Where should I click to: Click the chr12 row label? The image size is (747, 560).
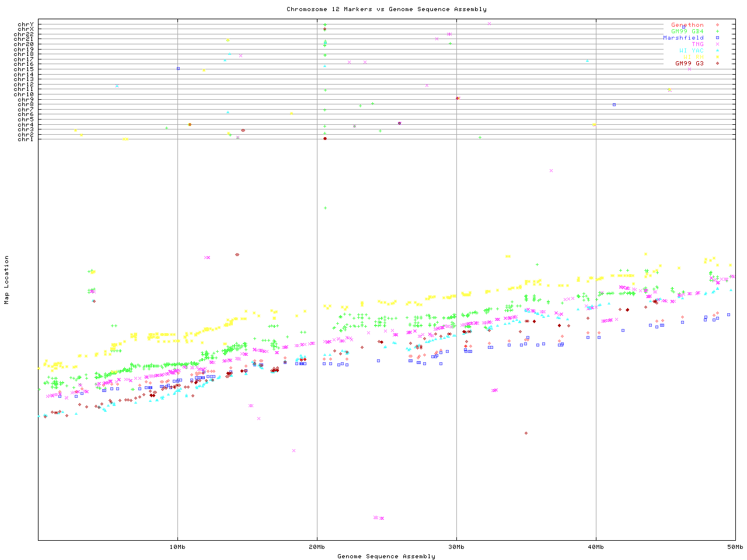[x=24, y=85]
